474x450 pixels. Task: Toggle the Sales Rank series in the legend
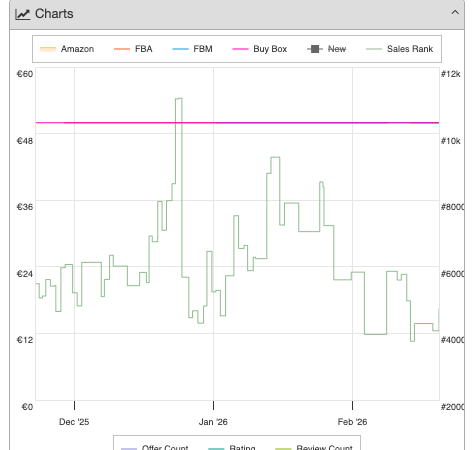tap(399, 49)
